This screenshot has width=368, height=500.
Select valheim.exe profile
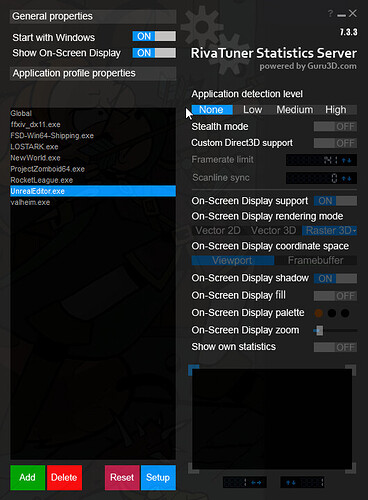(x=93, y=202)
